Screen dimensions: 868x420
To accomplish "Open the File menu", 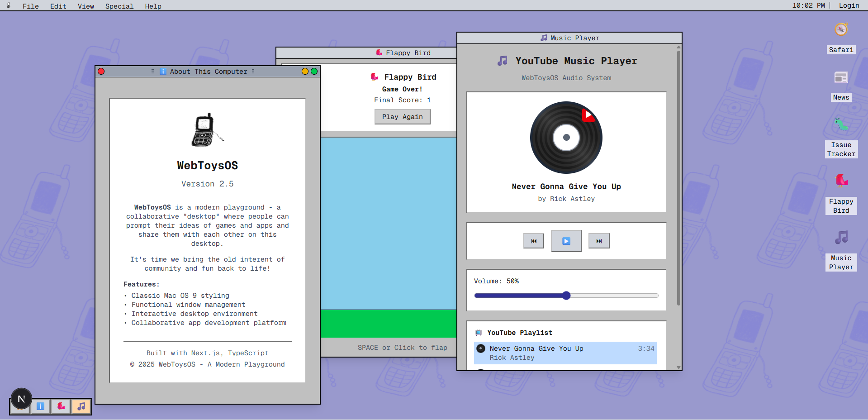I will pyautogui.click(x=31, y=6).
